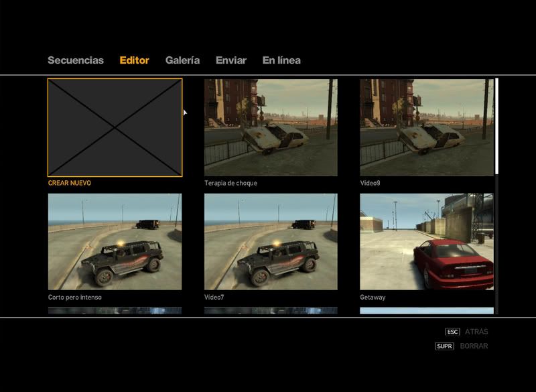Click the Terapia de choque title
This screenshot has height=392, width=536.
tap(230, 183)
